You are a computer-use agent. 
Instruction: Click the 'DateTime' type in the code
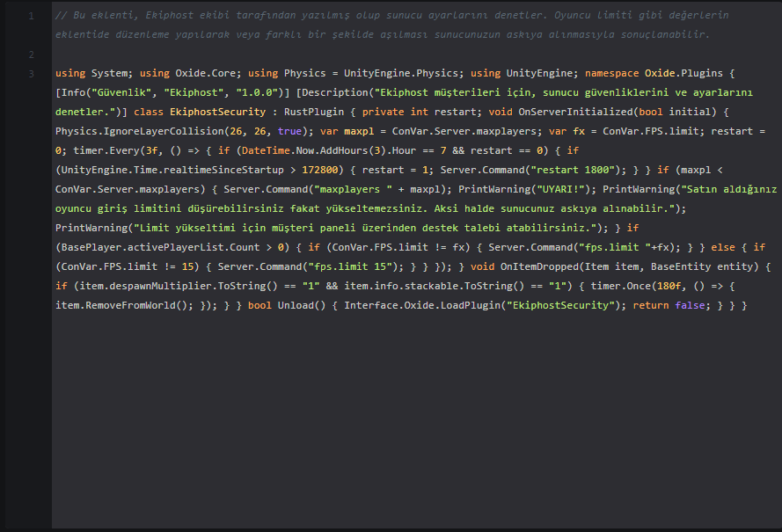tap(266, 150)
